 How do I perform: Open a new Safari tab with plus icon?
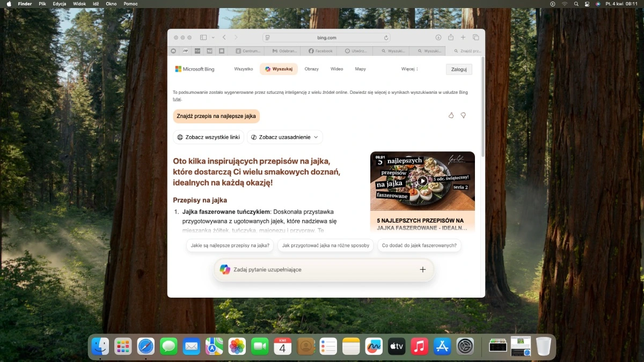point(463,38)
